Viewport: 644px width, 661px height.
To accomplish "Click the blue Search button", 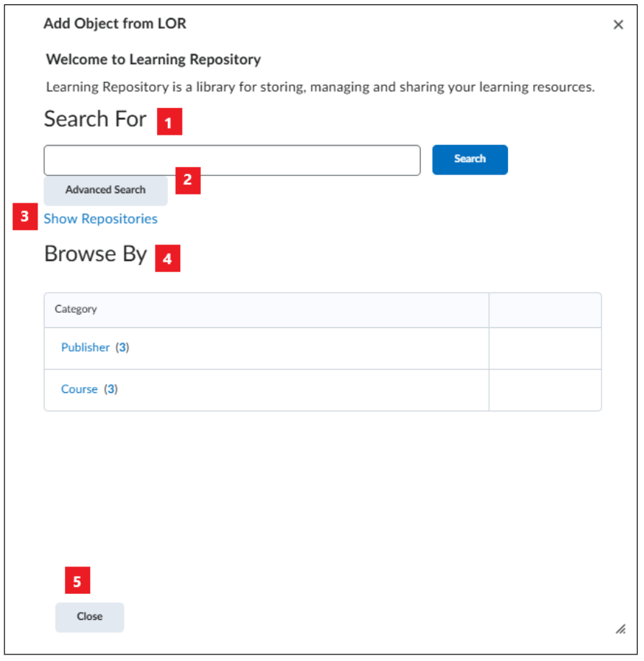I will point(470,159).
